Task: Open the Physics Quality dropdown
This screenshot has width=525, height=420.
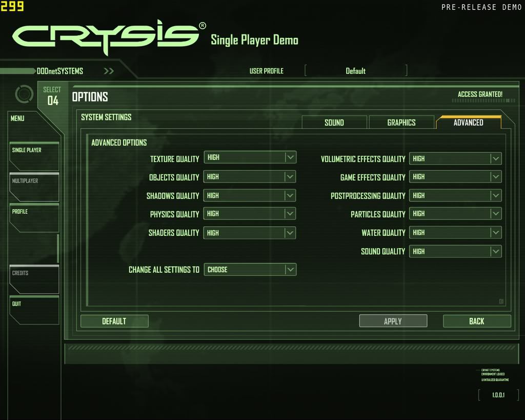Action: click(x=250, y=214)
